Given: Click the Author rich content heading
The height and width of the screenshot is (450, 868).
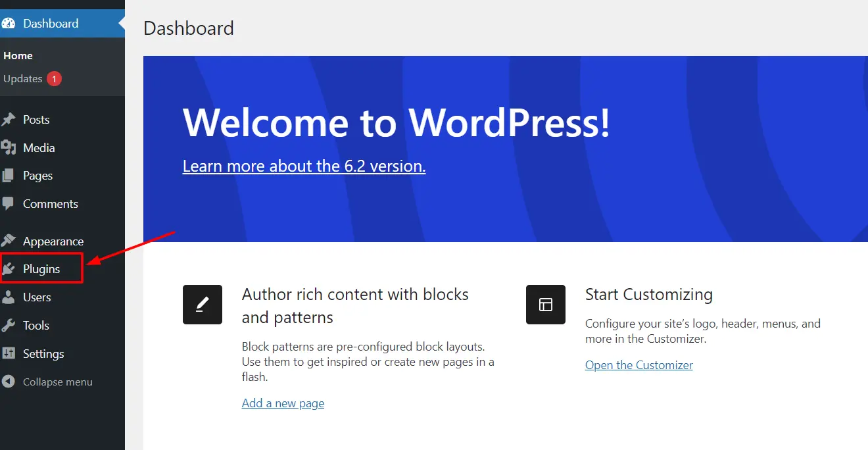Looking at the screenshot, I should [x=355, y=306].
